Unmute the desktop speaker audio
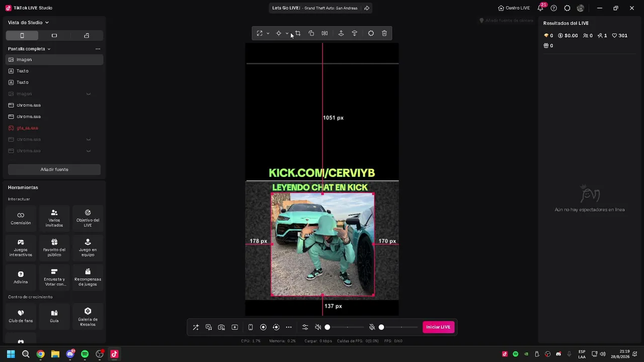 click(318, 327)
